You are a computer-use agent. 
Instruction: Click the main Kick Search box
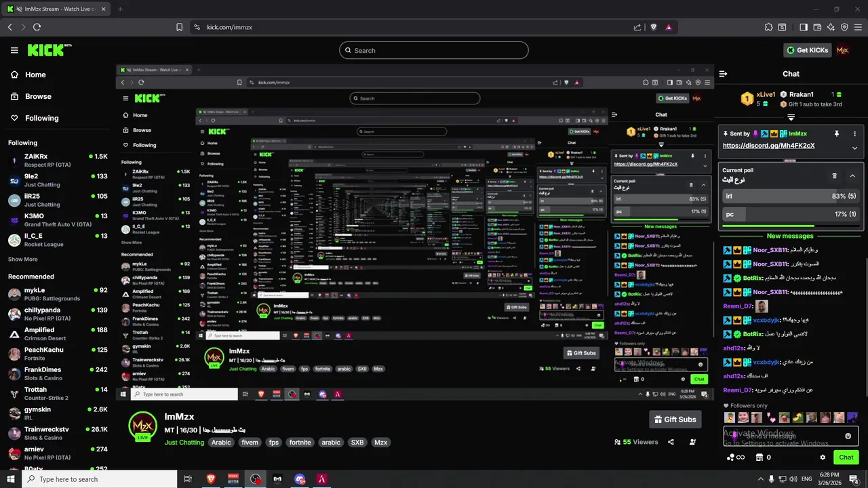433,50
